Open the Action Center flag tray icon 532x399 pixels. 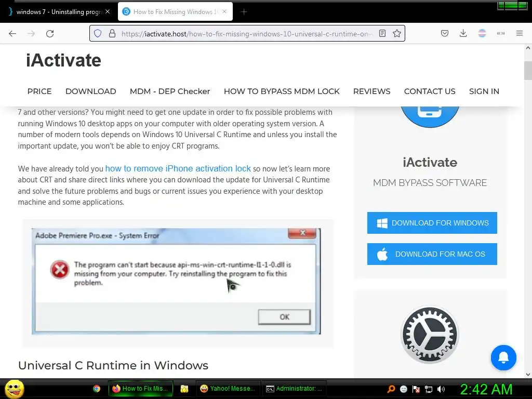click(x=416, y=389)
